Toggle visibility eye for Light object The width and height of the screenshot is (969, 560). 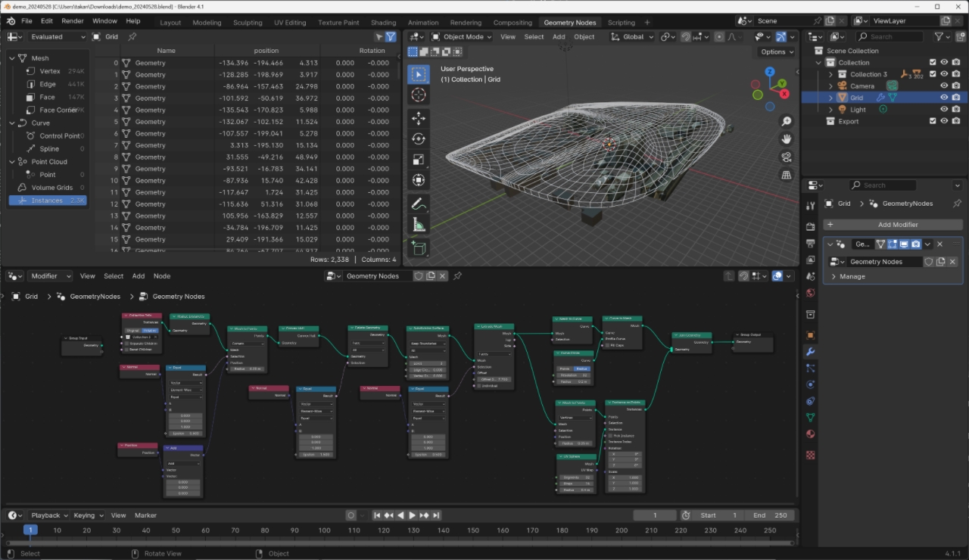click(x=945, y=110)
